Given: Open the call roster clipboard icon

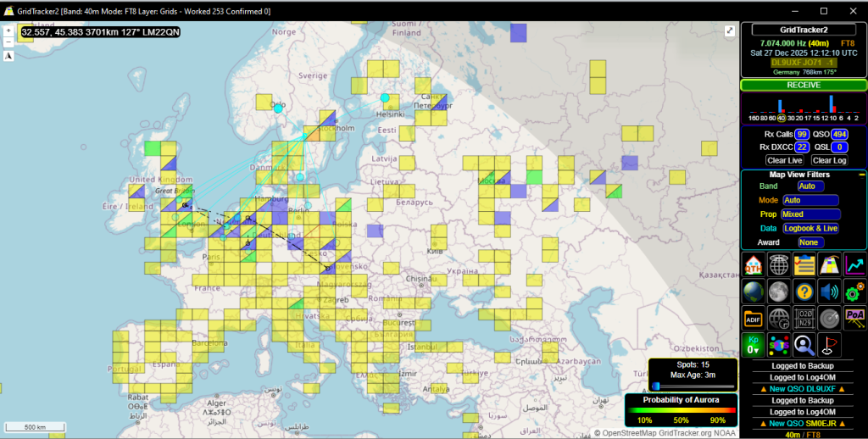Looking at the screenshot, I should [804, 265].
